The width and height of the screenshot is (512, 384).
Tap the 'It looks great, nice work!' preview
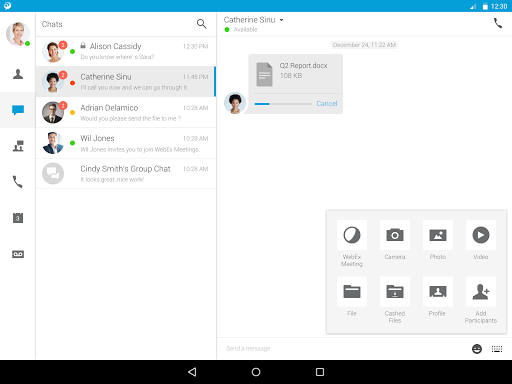coord(112,180)
